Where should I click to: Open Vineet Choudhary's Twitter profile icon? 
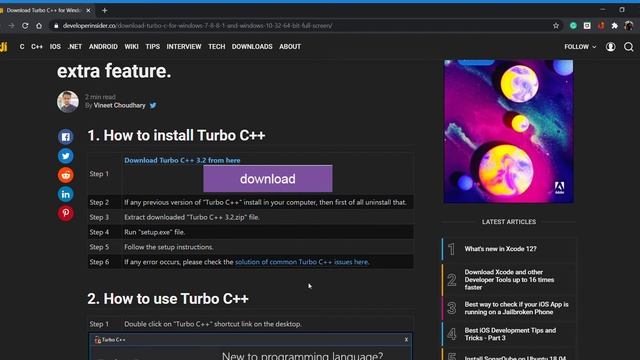click(x=153, y=106)
